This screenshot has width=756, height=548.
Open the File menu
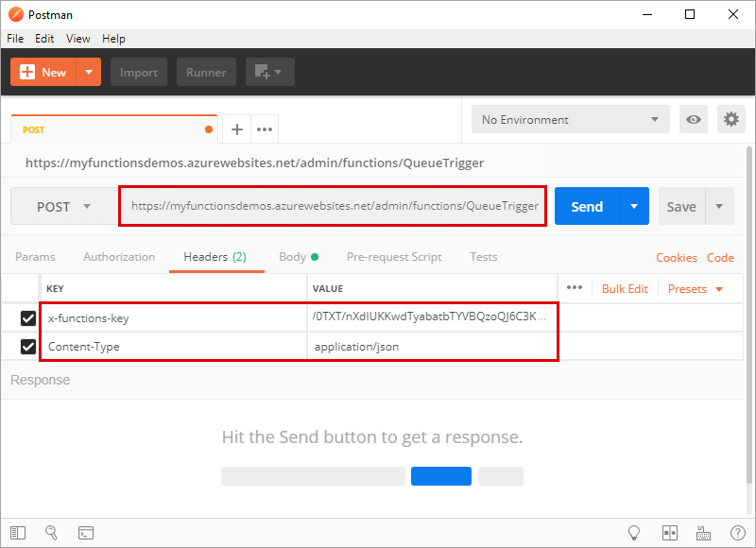pos(15,39)
